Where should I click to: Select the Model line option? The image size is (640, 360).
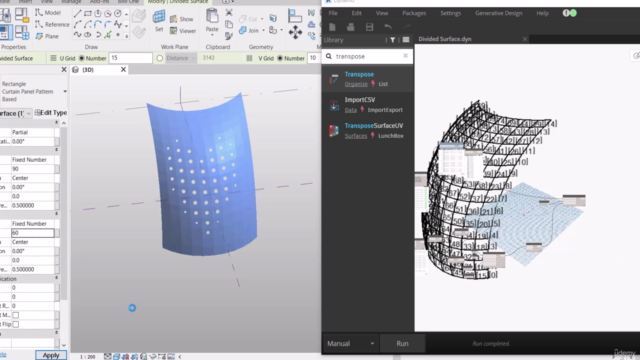[48, 13]
